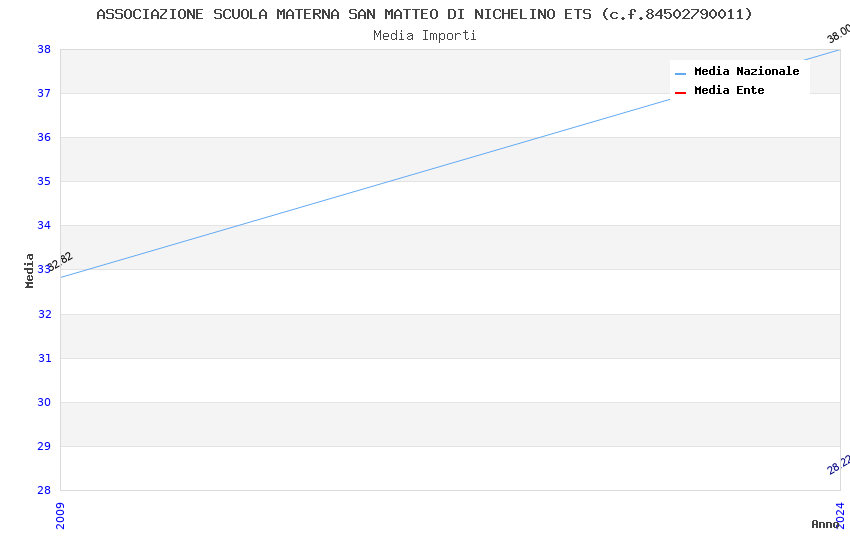850x550 pixels.
Task: Select the 'Media Ente' legend label
Action: click(x=729, y=90)
